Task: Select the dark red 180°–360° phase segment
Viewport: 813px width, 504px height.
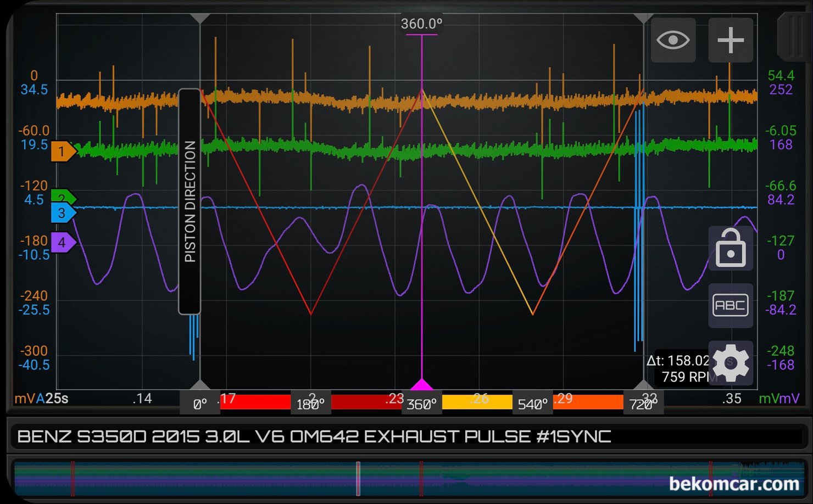Action: pos(366,402)
